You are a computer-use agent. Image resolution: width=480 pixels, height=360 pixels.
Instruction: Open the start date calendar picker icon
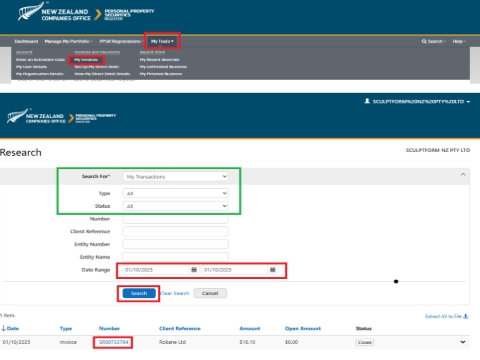(x=194, y=270)
